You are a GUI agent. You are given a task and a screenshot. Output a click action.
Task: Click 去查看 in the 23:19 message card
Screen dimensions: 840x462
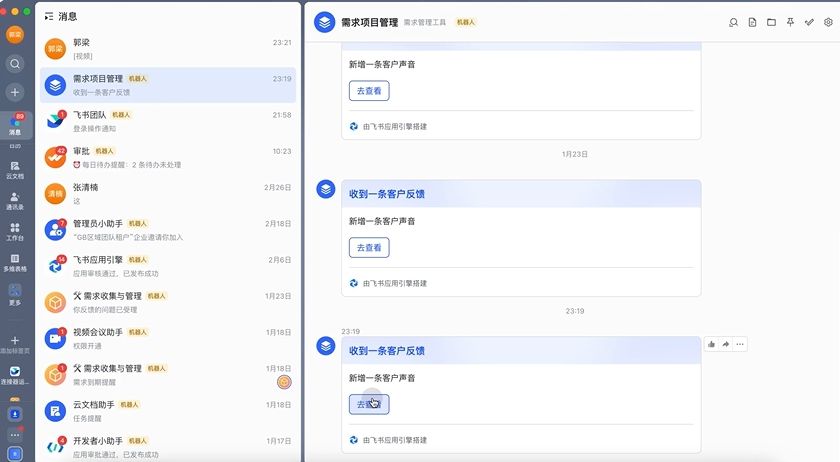pos(369,404)
